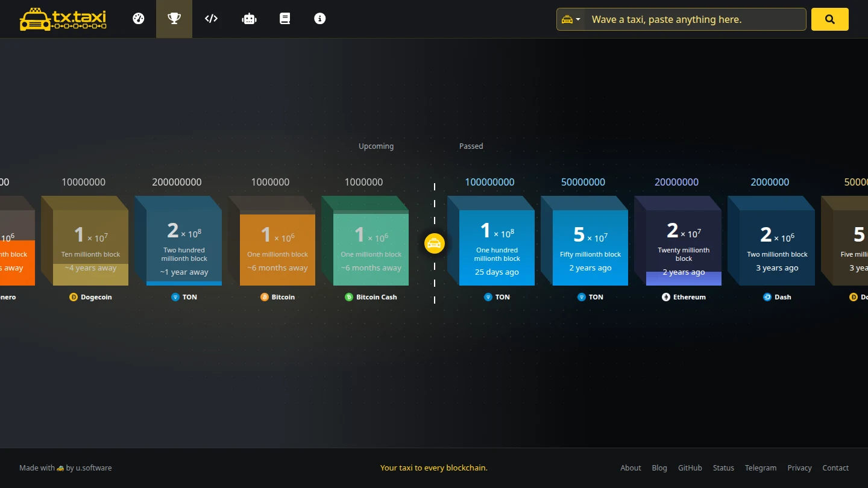Open Bitcoin one millionth block cube
This screenshot has height=488, width=868.
pos(271,241)
